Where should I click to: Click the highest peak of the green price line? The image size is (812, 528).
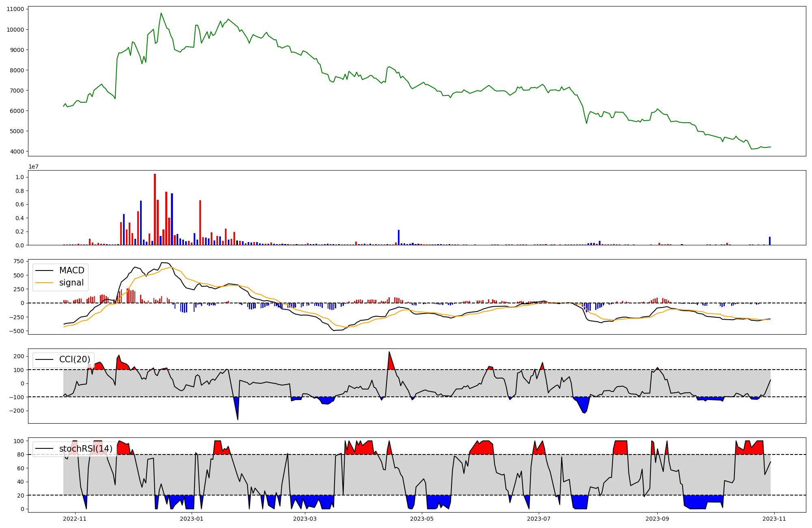161,13
